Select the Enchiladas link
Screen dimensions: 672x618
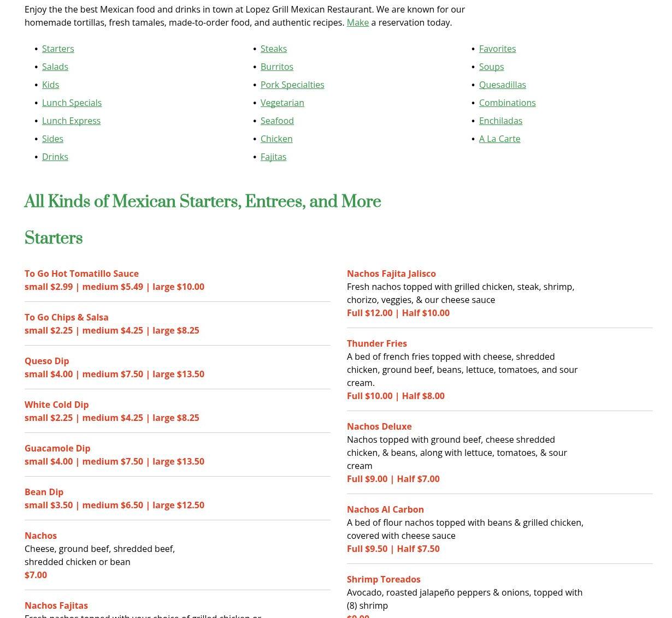pos(500,121)
